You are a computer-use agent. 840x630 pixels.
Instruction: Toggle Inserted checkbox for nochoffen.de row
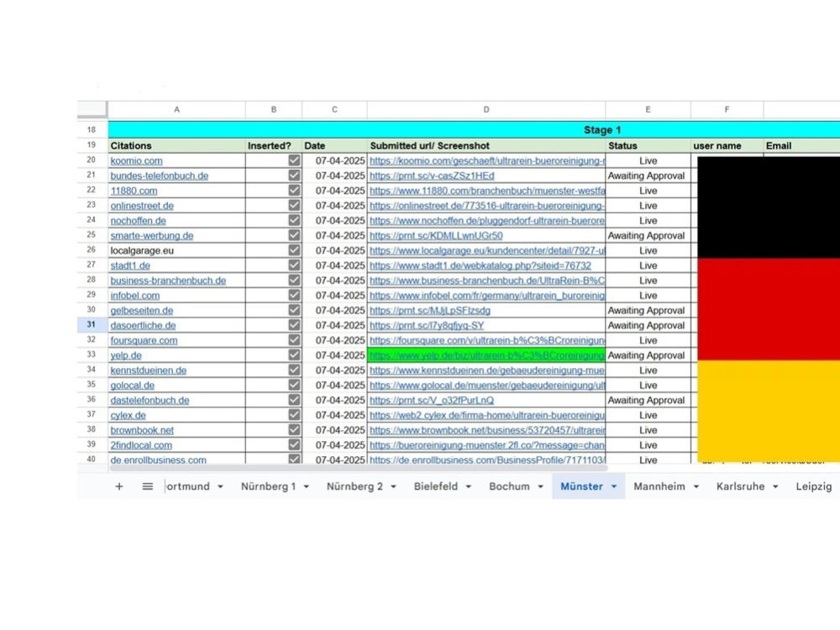click(x=294, y=220)
